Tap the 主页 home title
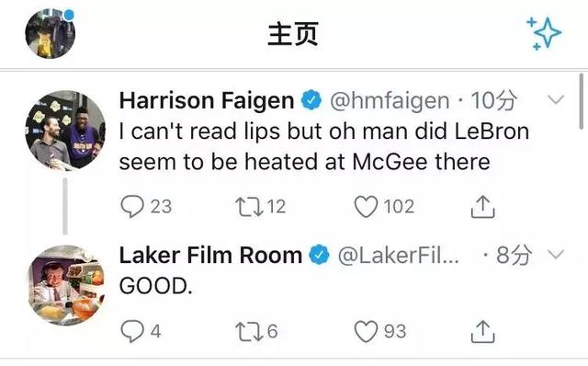This screenshot has width=588, height=366. [293, 34]
